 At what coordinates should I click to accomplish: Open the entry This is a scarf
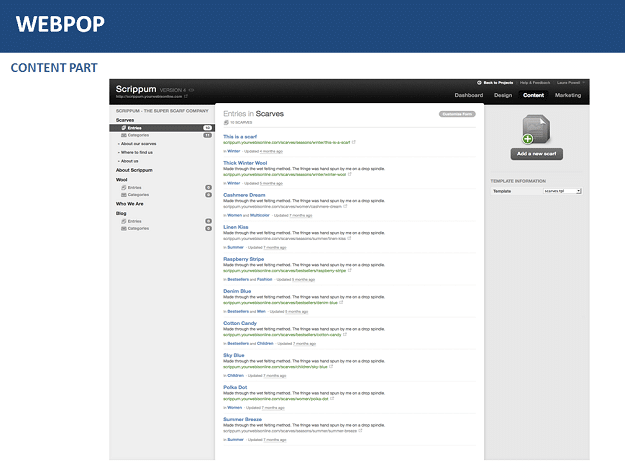click(240, 137)
